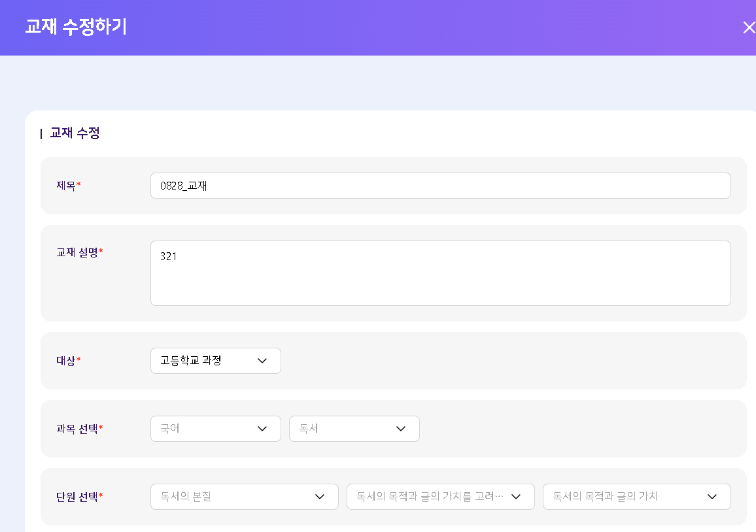Open the 대상 dropdown showing 고등학교 과정
This screenshot has width=756, height=532.
pos(203,361)
